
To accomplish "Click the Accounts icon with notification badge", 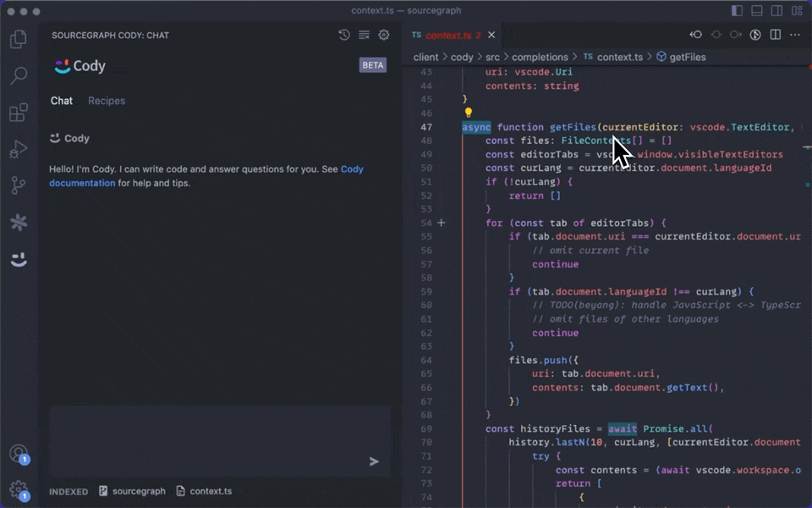I will pos(19,456).
